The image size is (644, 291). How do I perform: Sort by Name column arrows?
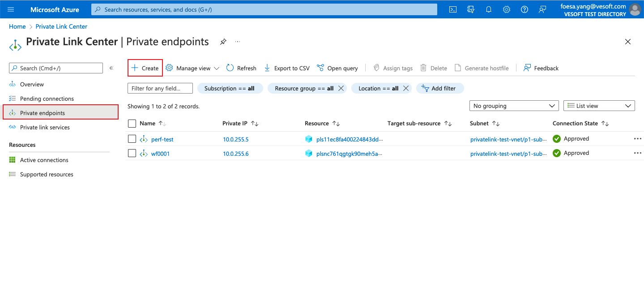click(x=162, y=124)
